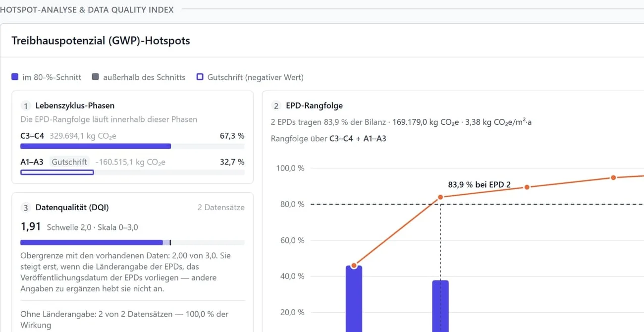Select the "Gutschrift (negativer Wert)" legend label
The width and height of the screenshot is (644, 332).
256,77
